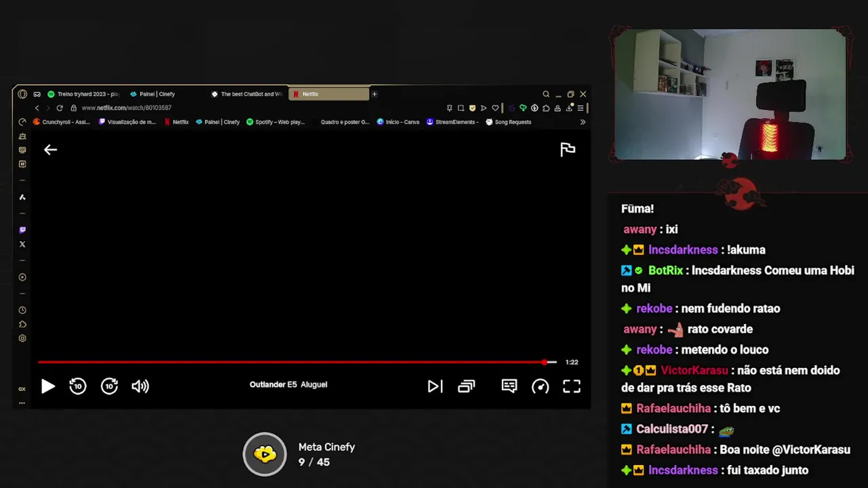Open the Início - Canva bookmark
This screenshot has width=868, height=488.
pos(398,122)
